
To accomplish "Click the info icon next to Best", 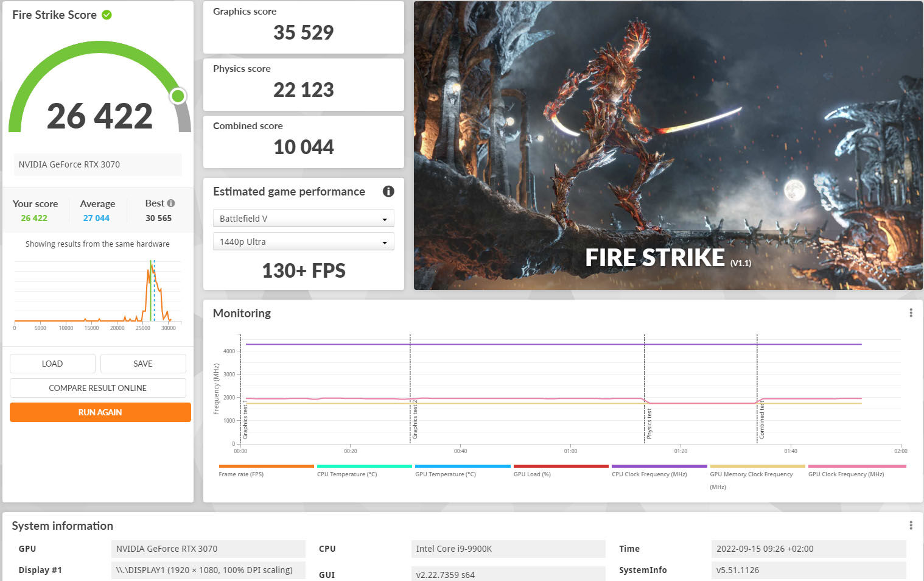I will (171, 203).
